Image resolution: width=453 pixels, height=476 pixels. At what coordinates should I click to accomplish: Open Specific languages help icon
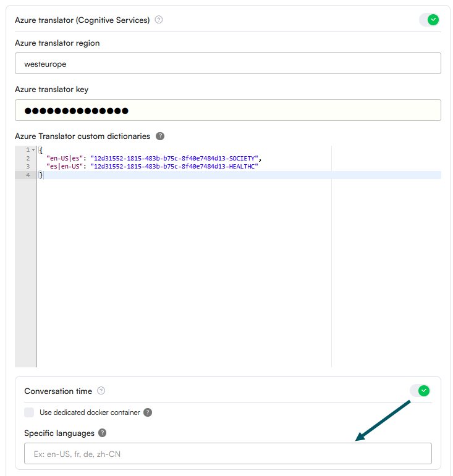[103, 433]
